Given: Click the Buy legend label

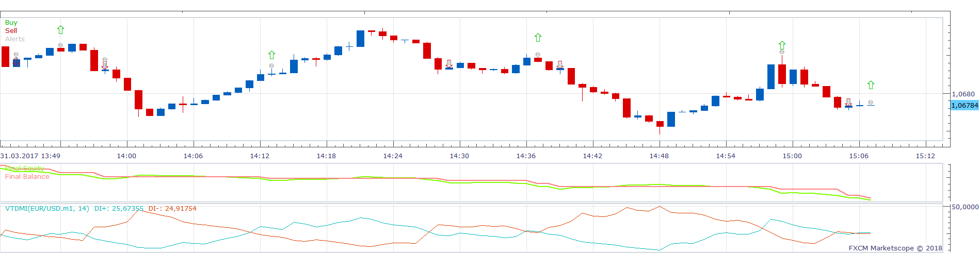Looking at the screenshot, I should pos(11,23).
